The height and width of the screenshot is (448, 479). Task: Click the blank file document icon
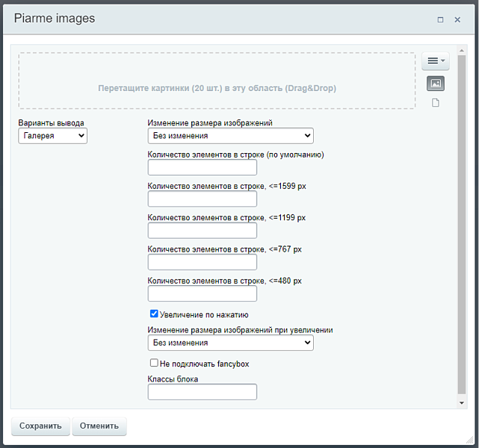pyautogui.click(x=436, y=103)
